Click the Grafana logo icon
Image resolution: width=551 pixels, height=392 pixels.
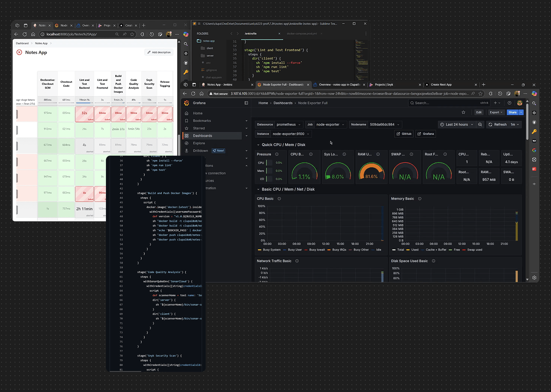187,103
